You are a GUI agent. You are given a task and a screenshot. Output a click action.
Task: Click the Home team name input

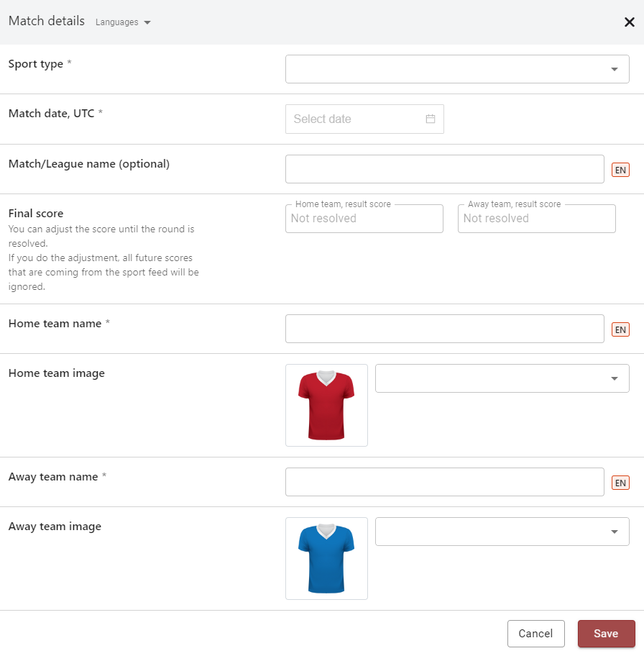444,329
